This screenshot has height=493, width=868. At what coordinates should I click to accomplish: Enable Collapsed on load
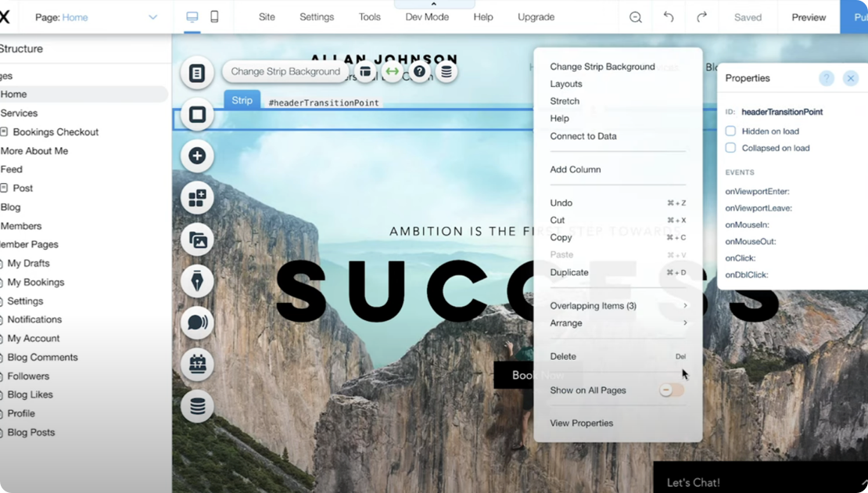point(731,147)
